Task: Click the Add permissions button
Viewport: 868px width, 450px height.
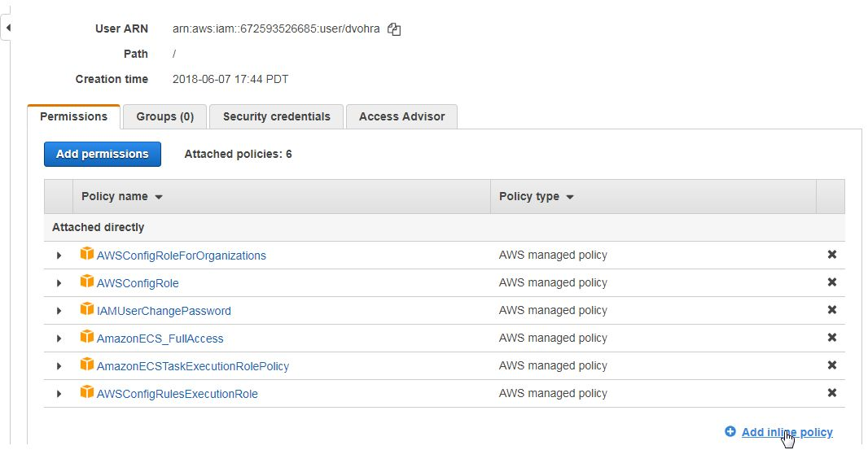Action: [x=103, y=155]
